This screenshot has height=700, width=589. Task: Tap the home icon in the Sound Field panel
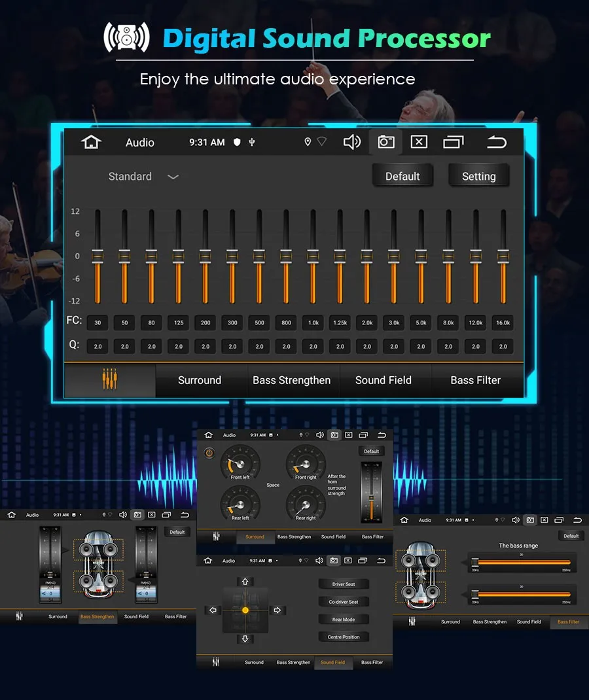207,560
